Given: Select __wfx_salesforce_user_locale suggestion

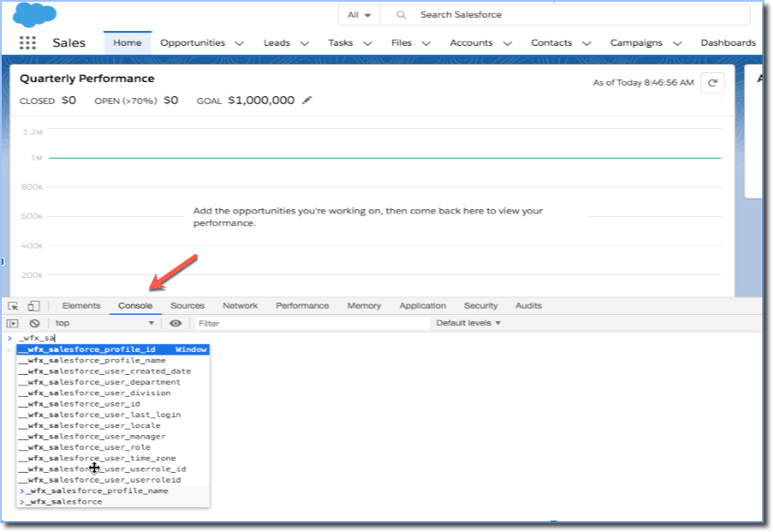Looking at the screenshot, I should click(113, 425).
